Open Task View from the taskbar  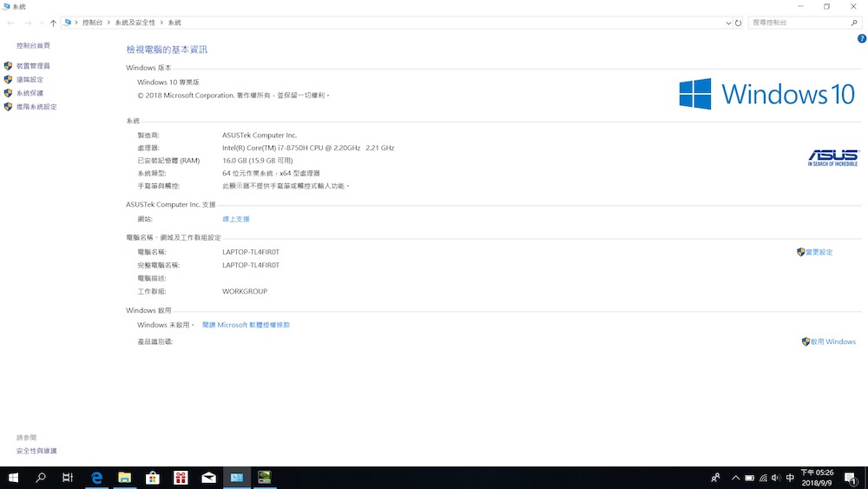click(68, 478)
